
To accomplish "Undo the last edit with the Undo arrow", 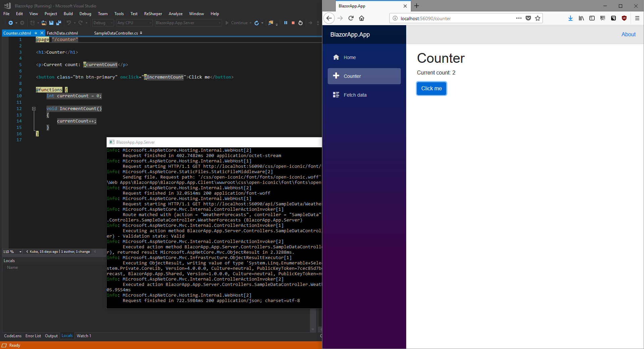I will (69, 23).
